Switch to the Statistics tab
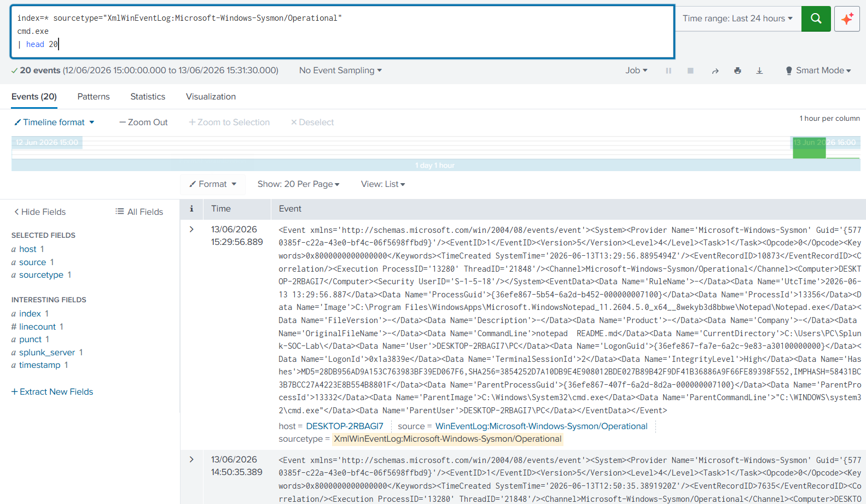This screenshot has width=866, height=504. click(x=148, y=97)
